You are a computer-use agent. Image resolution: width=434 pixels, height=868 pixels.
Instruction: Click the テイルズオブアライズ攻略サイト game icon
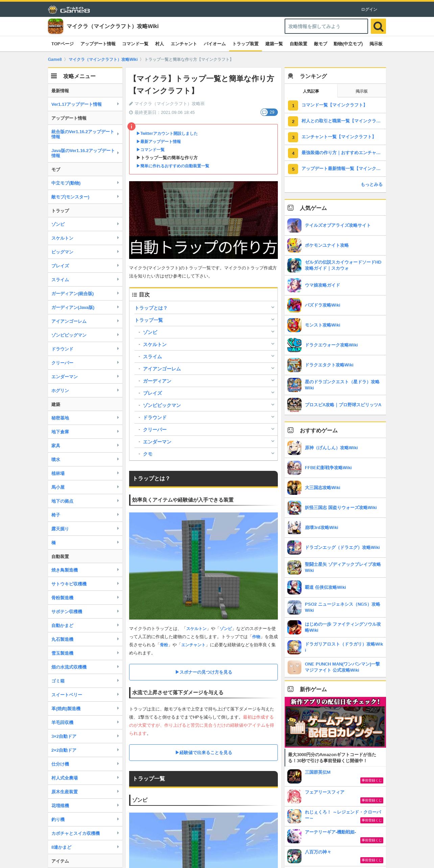coord(294,225)
